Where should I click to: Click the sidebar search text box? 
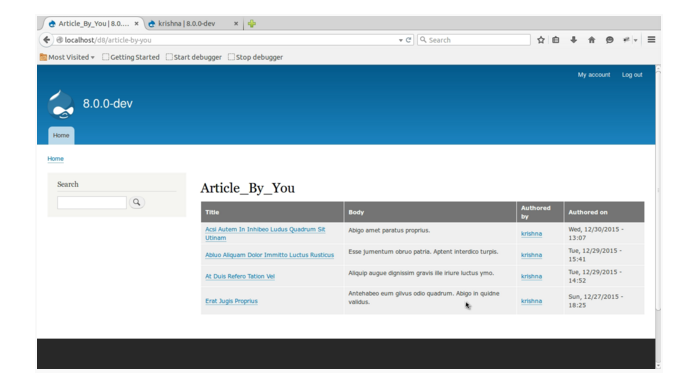tap(91, 202)
